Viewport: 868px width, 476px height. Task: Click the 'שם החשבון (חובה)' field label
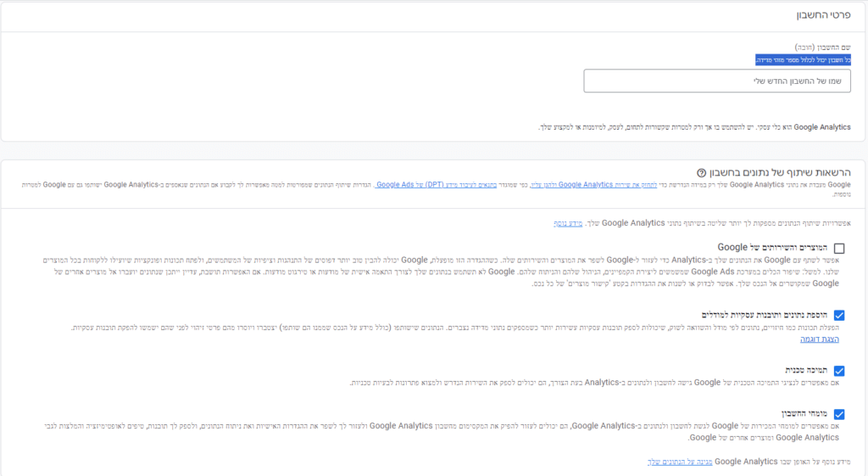[822, 48]
